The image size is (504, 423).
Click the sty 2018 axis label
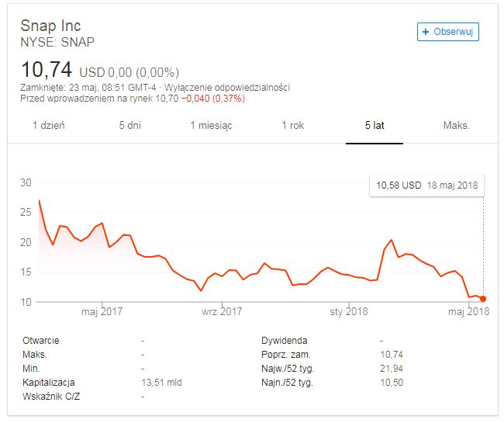[349, 311]
